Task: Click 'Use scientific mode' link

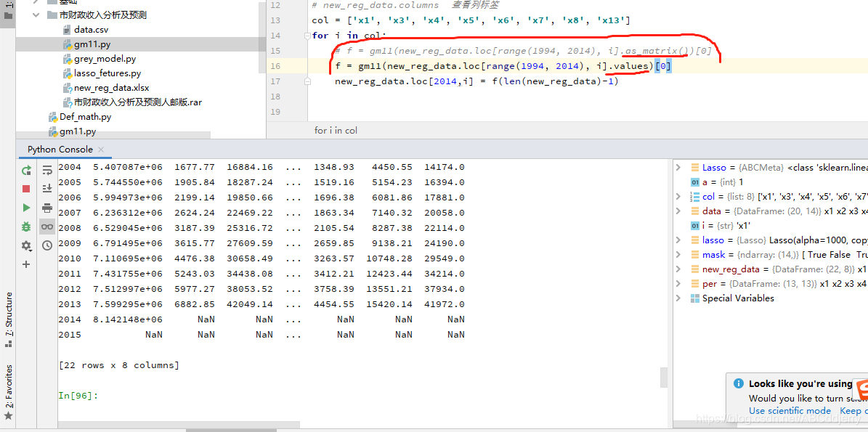Action: click(790, 410)
